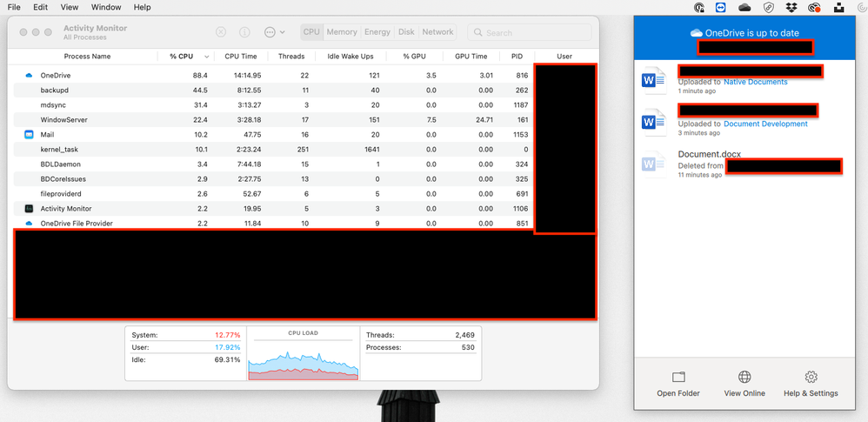Click the System CPU percentage 12.77%

tap(228, 335)
